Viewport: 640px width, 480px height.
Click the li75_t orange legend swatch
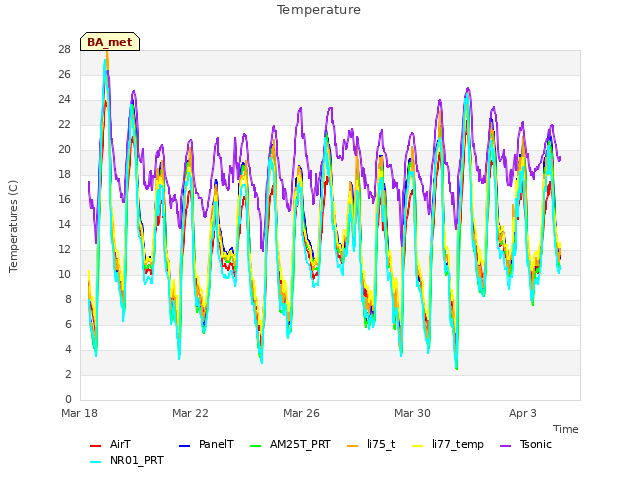353,446
